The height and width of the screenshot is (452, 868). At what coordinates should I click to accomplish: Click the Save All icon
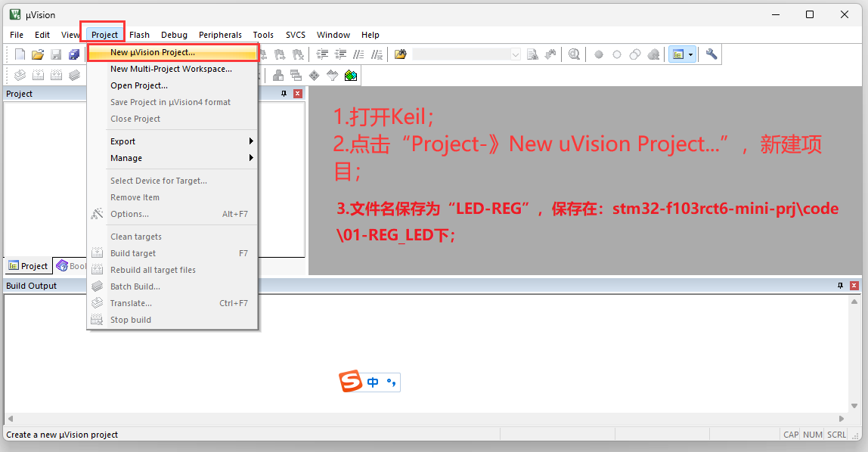[x=73, y=54]
